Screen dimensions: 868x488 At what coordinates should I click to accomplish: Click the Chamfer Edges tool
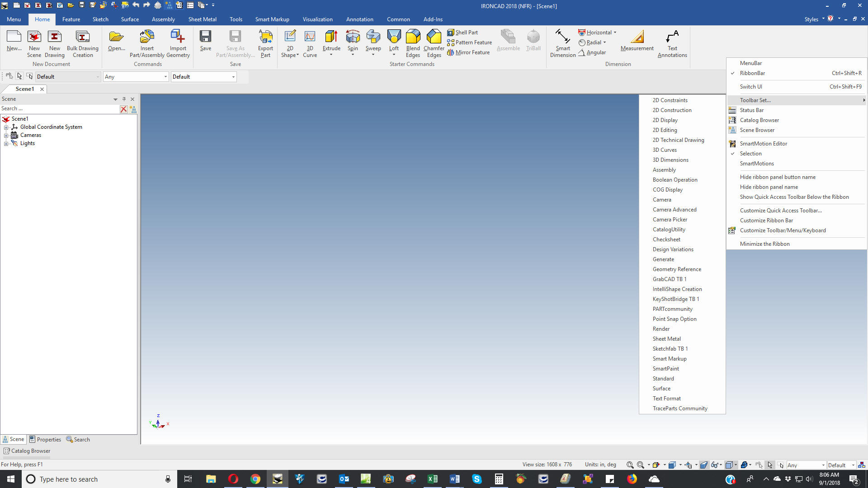pos(434,44)
